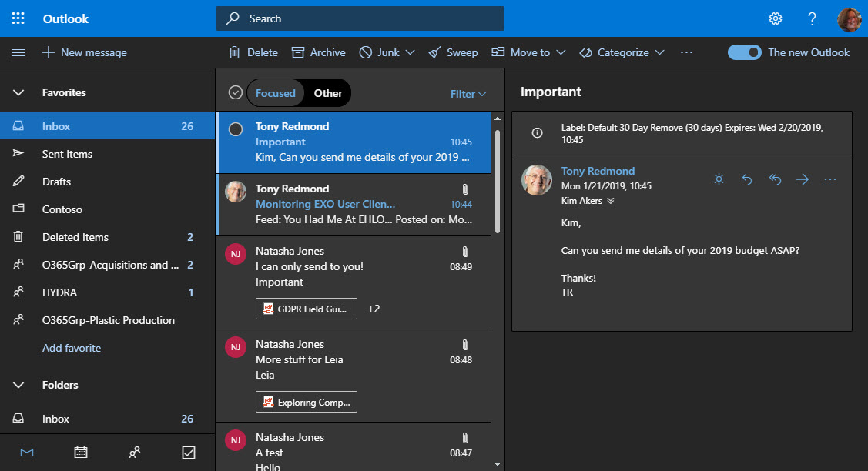Click the Move to button
Image resolution: width=868 pixels, height=471 pixels.
click(x=521, y=52)
